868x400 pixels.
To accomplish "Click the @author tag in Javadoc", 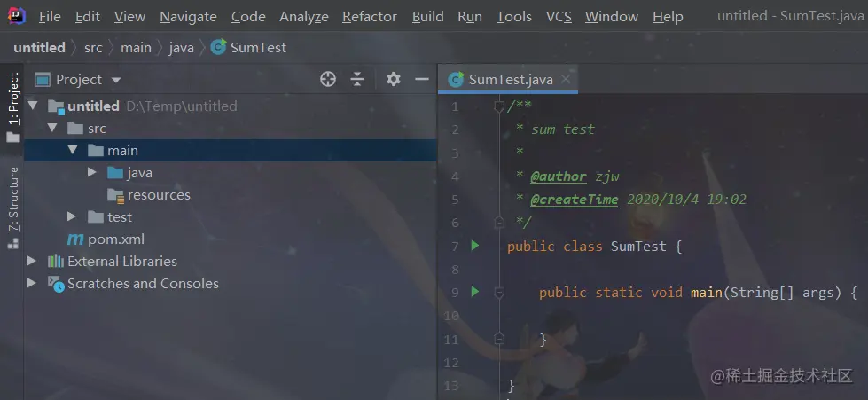I will click(x=558, y=176).
